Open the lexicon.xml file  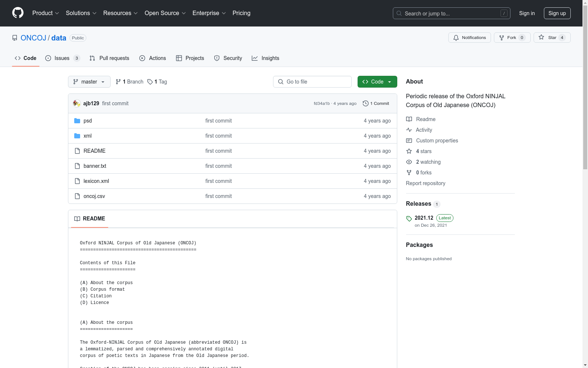point(96,181)
